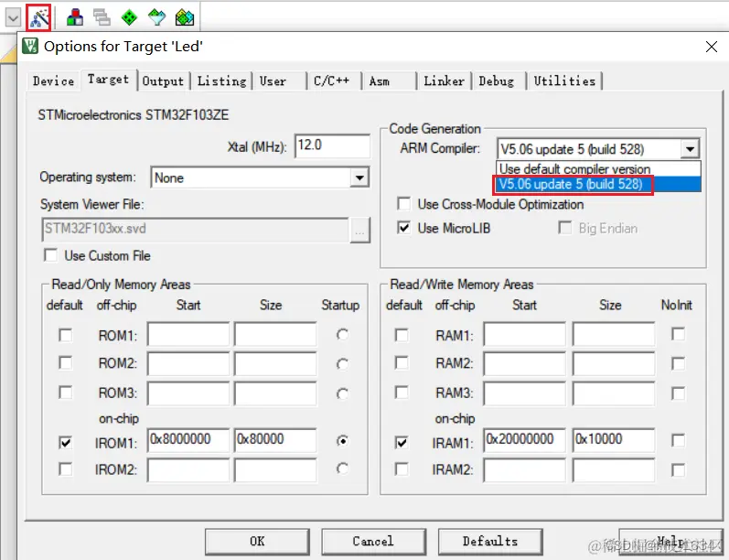Screen dimensions: 729x560
Task: Click the Cancel button
Action: (x=373, y=542)
